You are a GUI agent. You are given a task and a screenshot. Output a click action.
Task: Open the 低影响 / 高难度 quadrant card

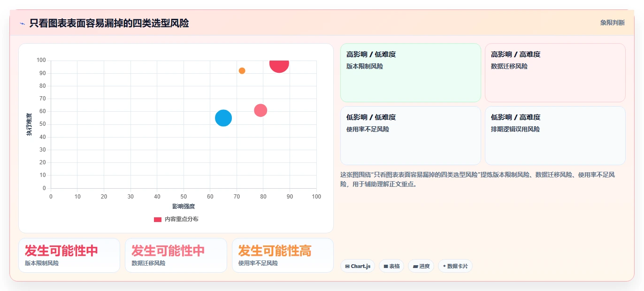555,136
